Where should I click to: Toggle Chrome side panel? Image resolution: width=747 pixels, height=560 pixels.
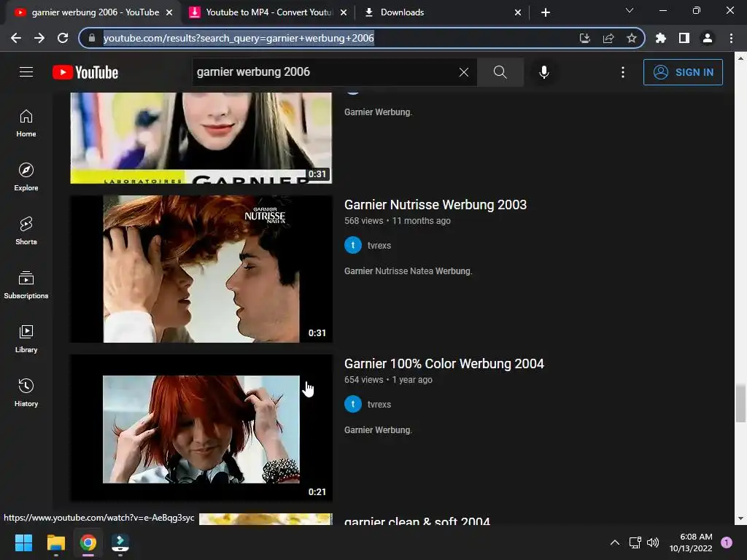point(684,38)
